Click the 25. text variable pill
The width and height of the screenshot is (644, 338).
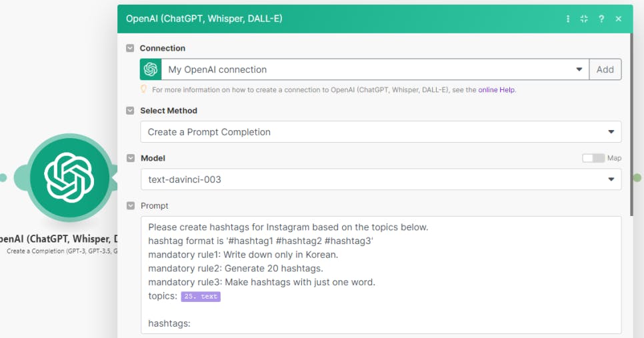click(x=201, y=297)
